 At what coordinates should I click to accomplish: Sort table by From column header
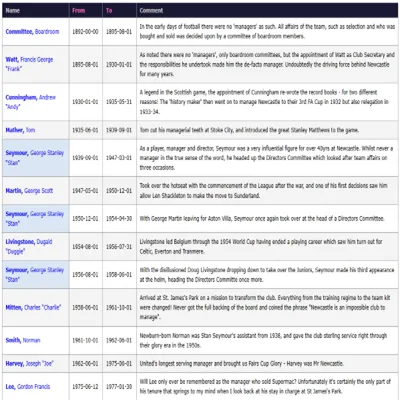click(x=79, y=10)
